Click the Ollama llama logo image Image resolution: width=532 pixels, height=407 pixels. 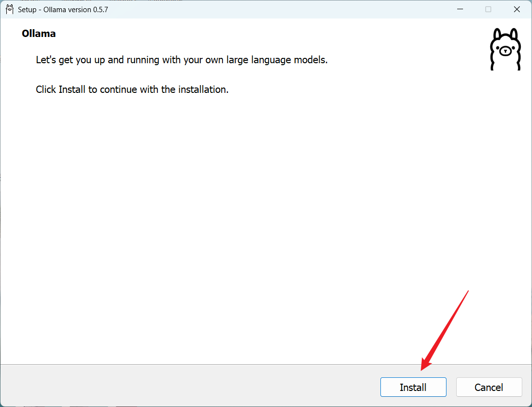[505, 49]
